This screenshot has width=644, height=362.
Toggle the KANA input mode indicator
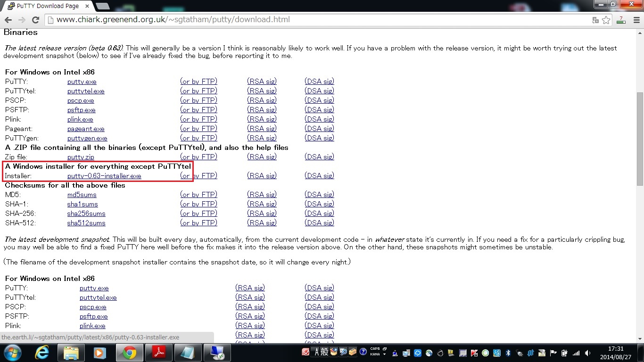[x=375, y=354]
